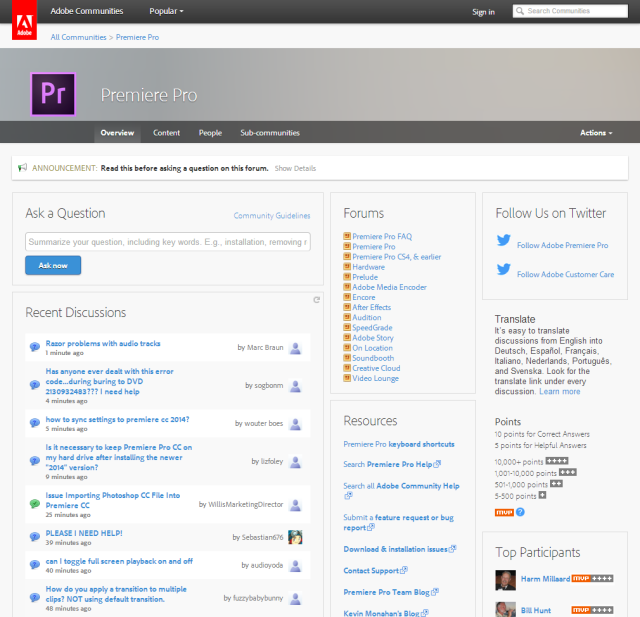Open 'how to sync settings to premiere cc 2014?'
640x617 pixels.
click(x=117, y=419)
